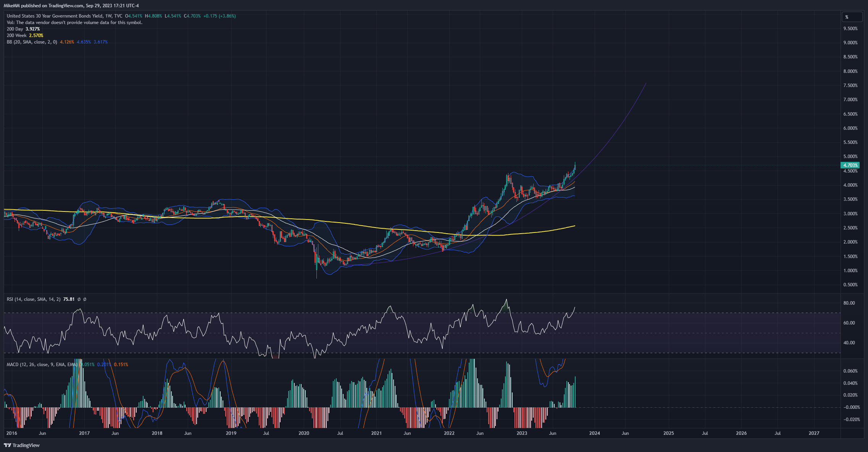Click the RSI axis label 80.00

click(x=849, y=303)
